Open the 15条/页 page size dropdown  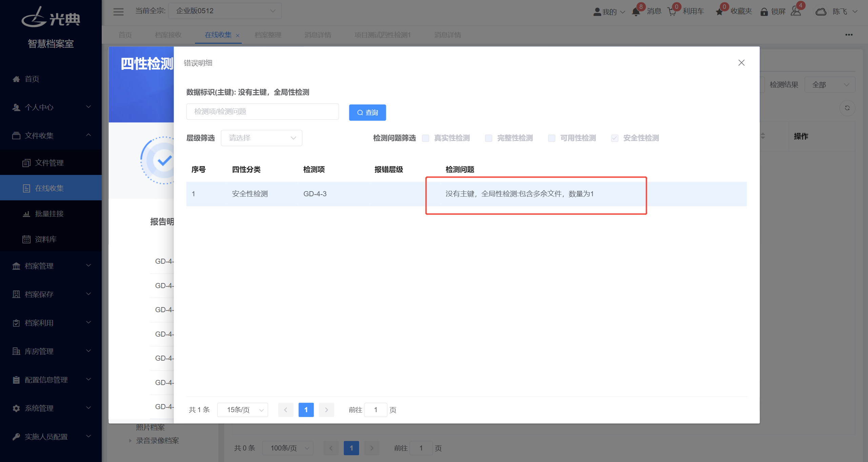point(243,410)
